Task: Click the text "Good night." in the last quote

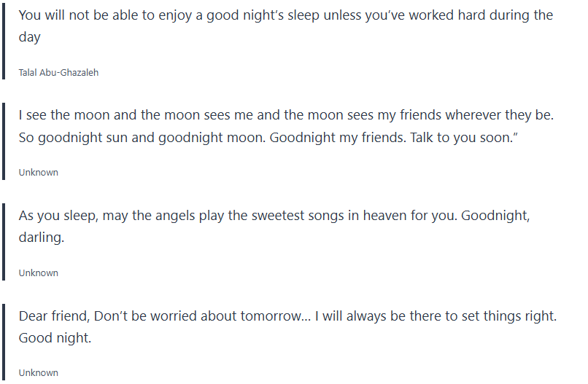Action: (x=55, y=337)
